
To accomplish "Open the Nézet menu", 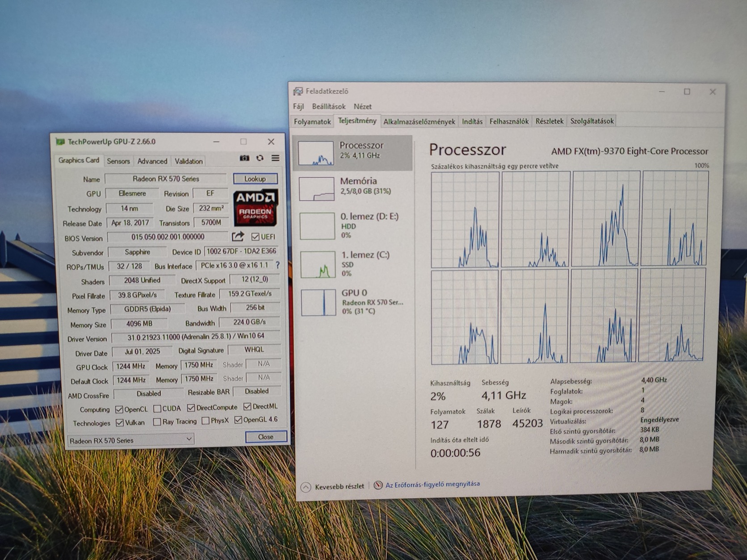I will (362, 107).
